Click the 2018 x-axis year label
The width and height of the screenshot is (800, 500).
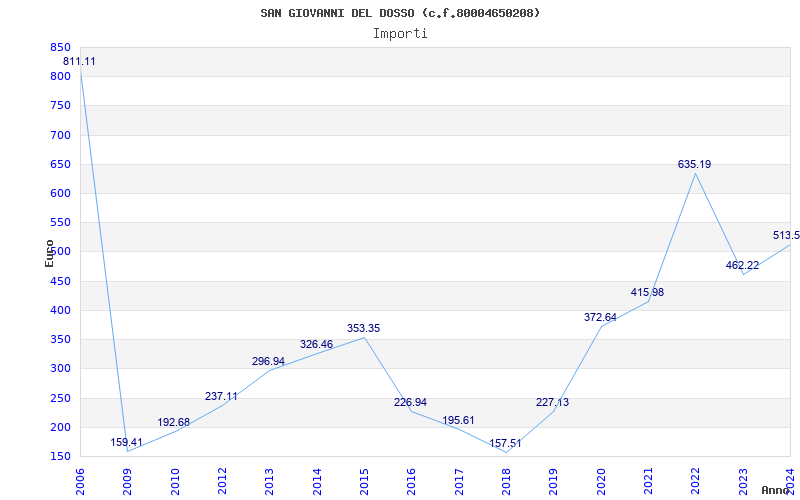pos(507,482)
